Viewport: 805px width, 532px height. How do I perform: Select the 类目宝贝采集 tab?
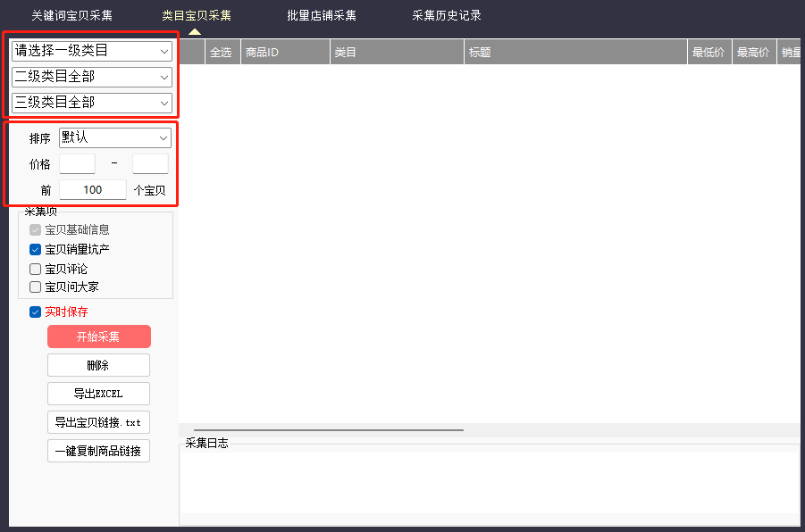[x=197, y=15]
